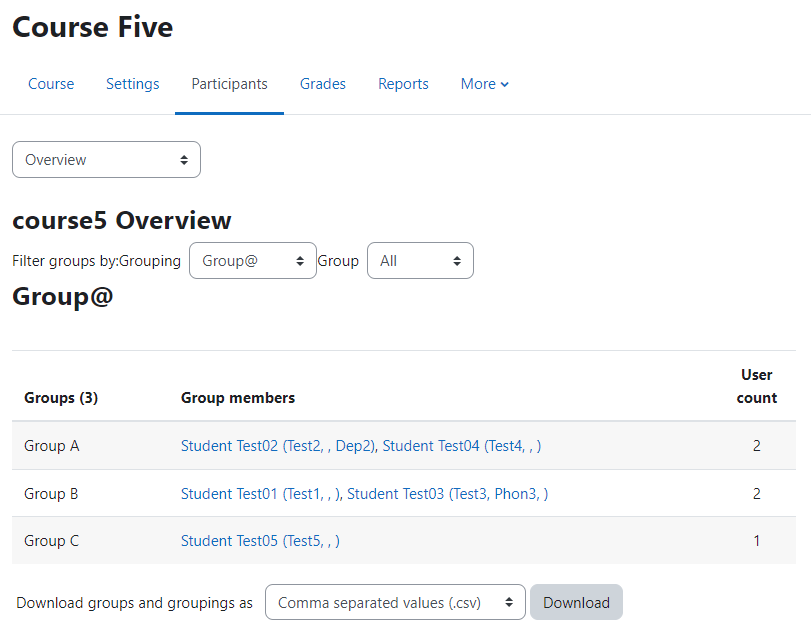Click the Group A row label
Image resolution: width=811 pixels, height=640 pixels.
pos(52,445)
